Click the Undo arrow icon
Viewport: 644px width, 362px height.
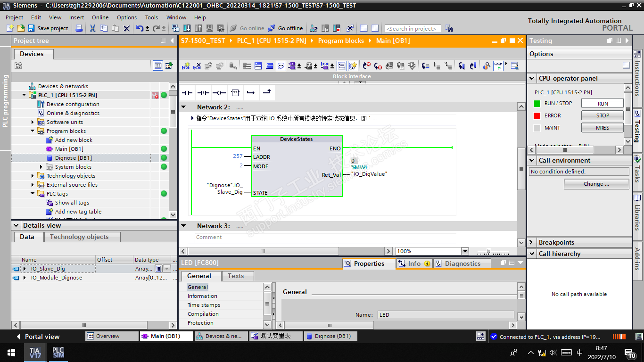coord(140,28)
